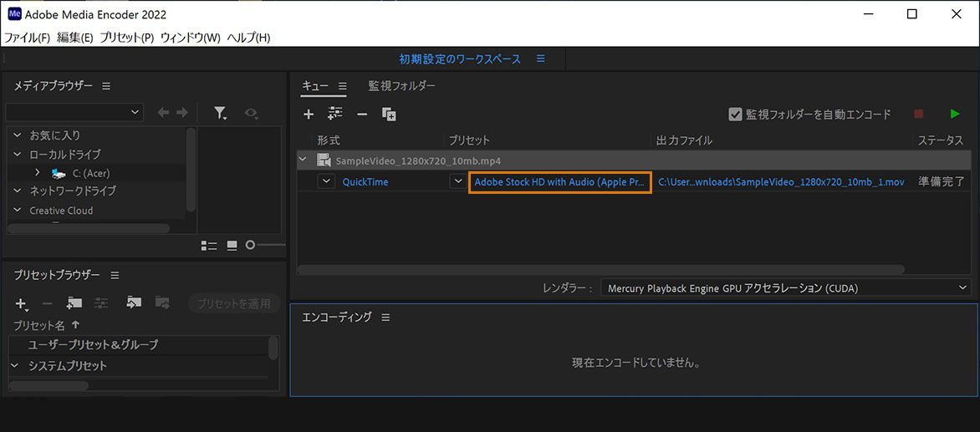Open the ヘルプ(H) menu
The width and height of the screenshot is (980, 432).
[248, 38]
